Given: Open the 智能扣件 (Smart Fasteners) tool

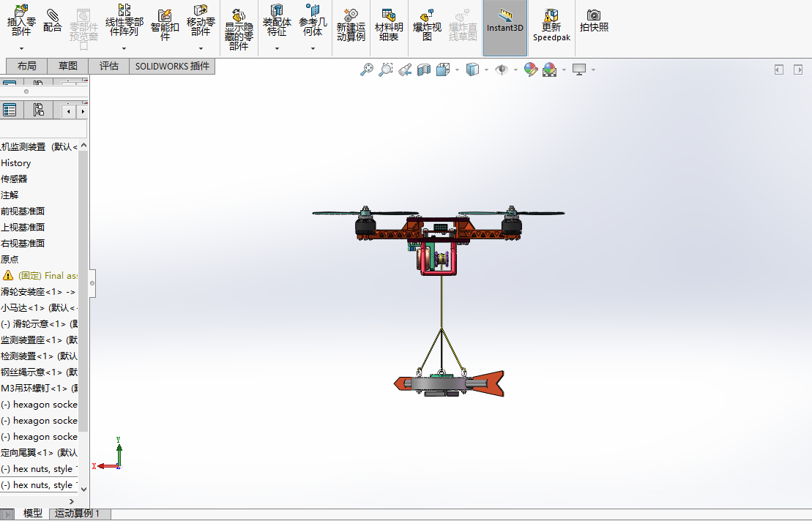Looking at the screenshot, I should pos(165,24).
